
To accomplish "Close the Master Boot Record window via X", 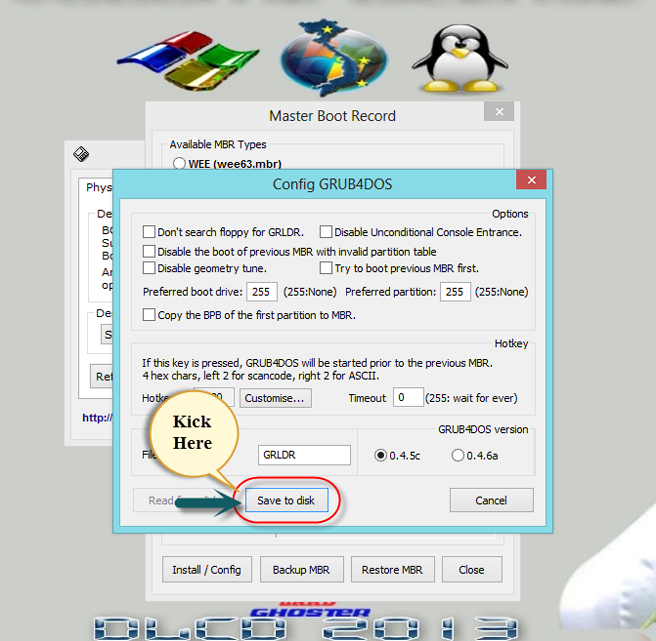I will [x=499, y=112].
